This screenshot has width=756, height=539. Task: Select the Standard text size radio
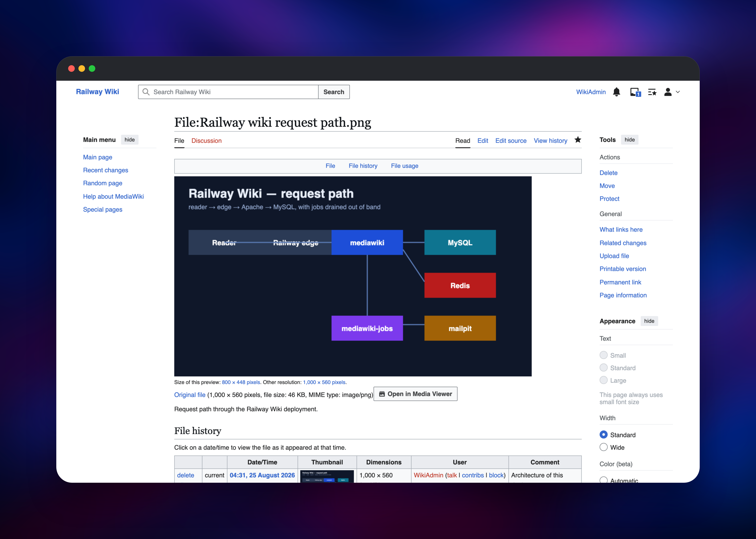coord(604,368)
